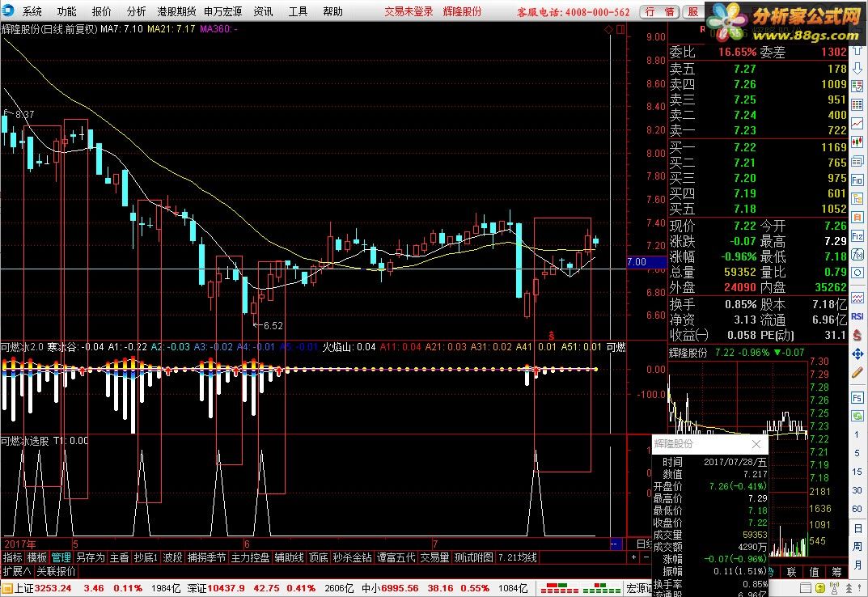The width and height of the screenshot is (868, 597).
Task: Open the f(x) formula manager icon
Action: [x=857, y=254]
